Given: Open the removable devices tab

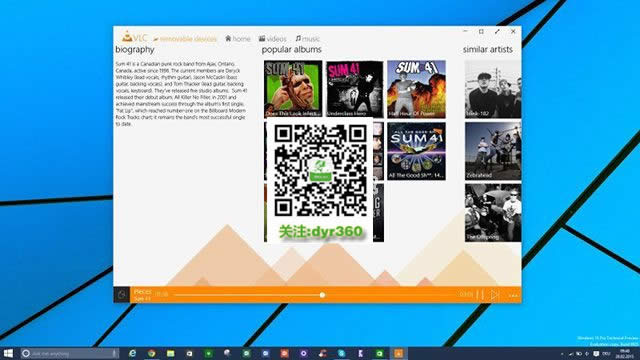Looking at the screenshot, I should (x=185, y=39).
